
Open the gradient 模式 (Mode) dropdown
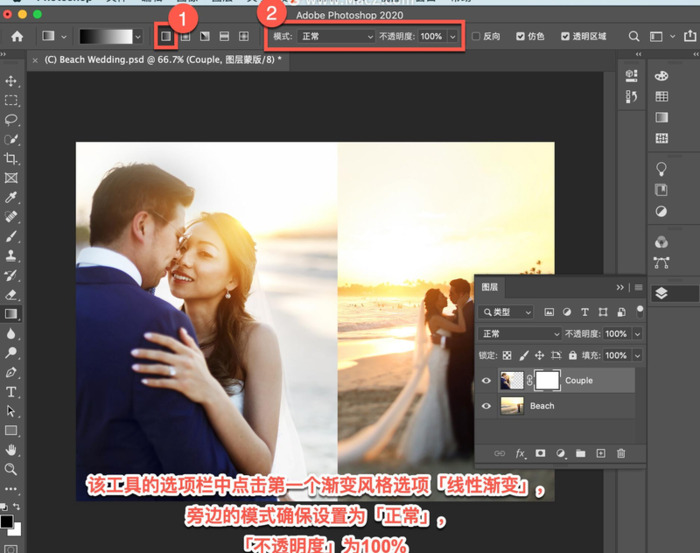tap(337, 36)
